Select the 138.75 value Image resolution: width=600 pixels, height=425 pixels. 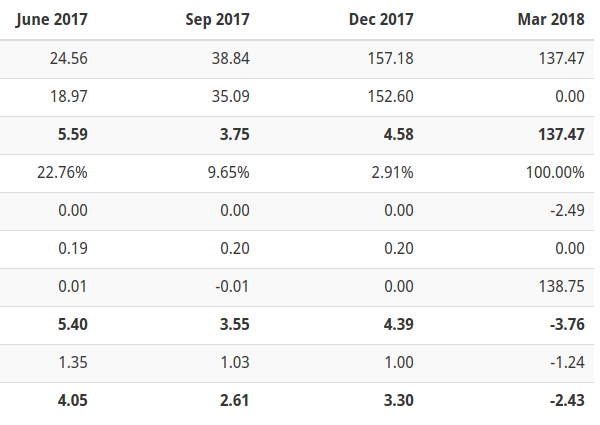[x=562, y=287]
